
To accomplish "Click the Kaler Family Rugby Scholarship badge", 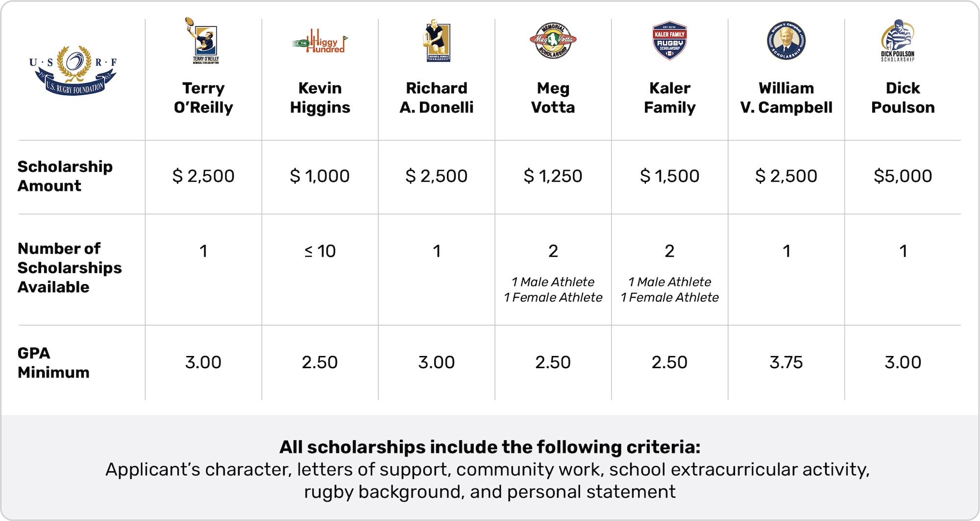I will tap(670, 41).
